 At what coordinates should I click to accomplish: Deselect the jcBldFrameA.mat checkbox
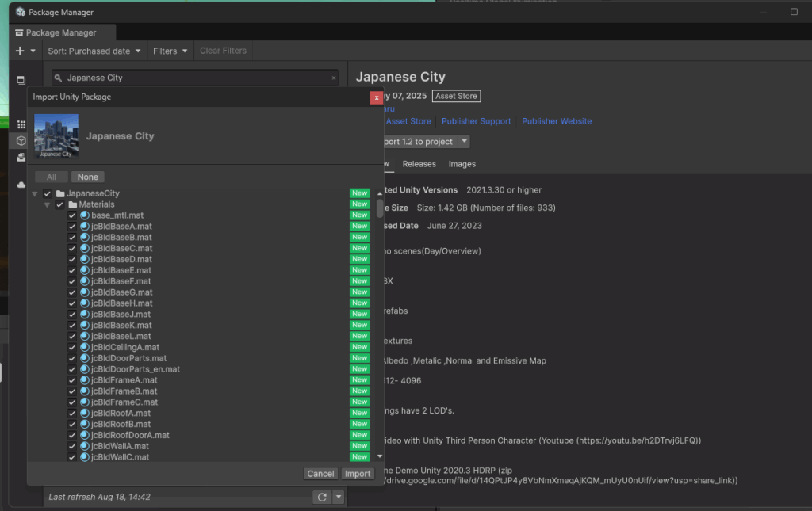pyautogui.click(x=72, y=380)
